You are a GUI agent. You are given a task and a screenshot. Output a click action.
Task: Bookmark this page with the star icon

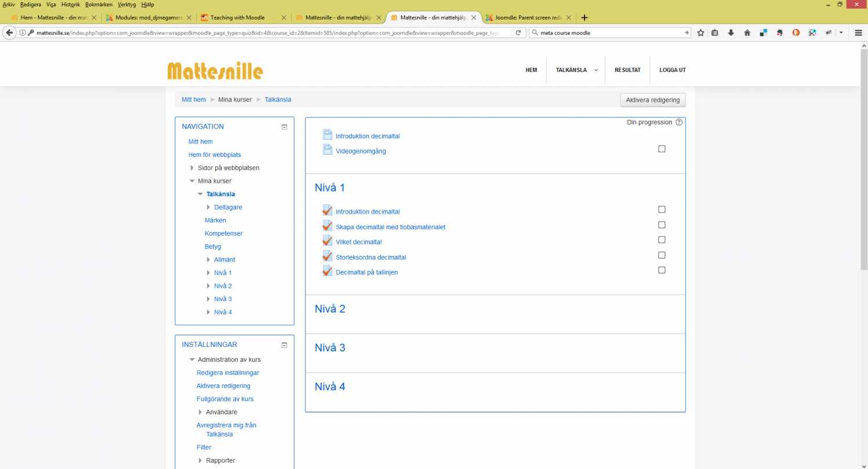(701, 33)
